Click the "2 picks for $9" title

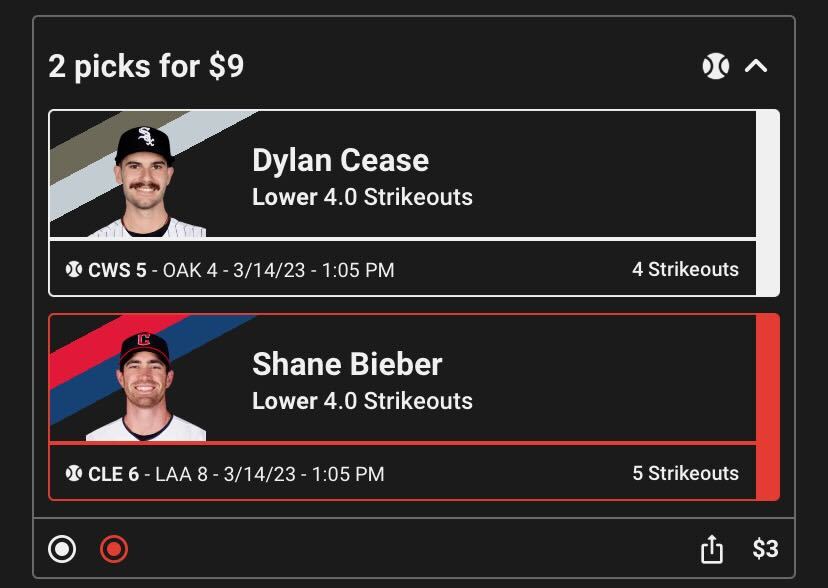(146, 67)
